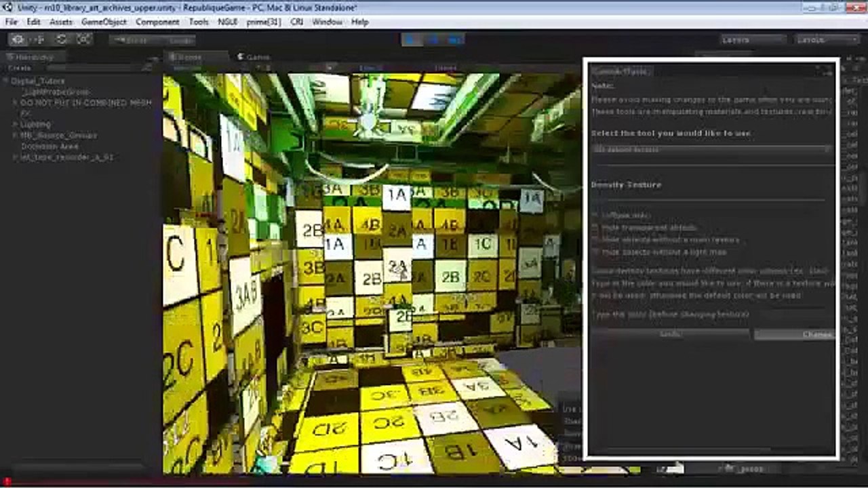The width and height of the screenshot is (868, 488).
Task: Open the tool selection dropdown in tools window
Action: (711, 149)
